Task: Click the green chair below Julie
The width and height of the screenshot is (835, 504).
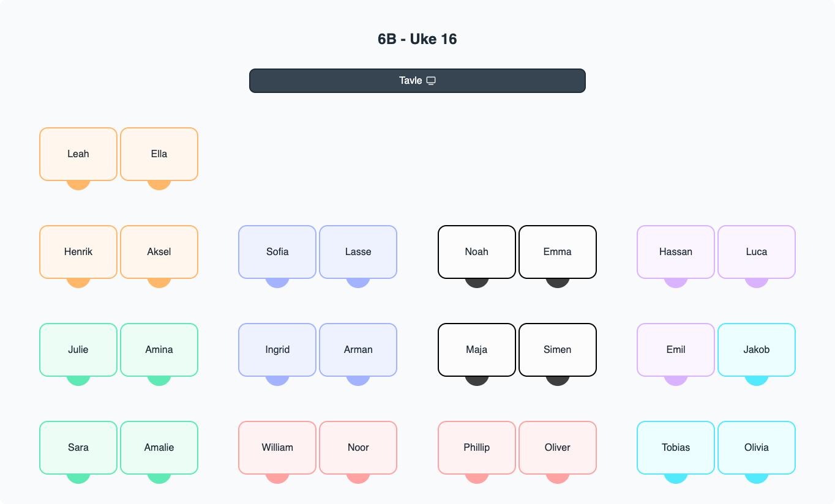Action: (78, 381)
